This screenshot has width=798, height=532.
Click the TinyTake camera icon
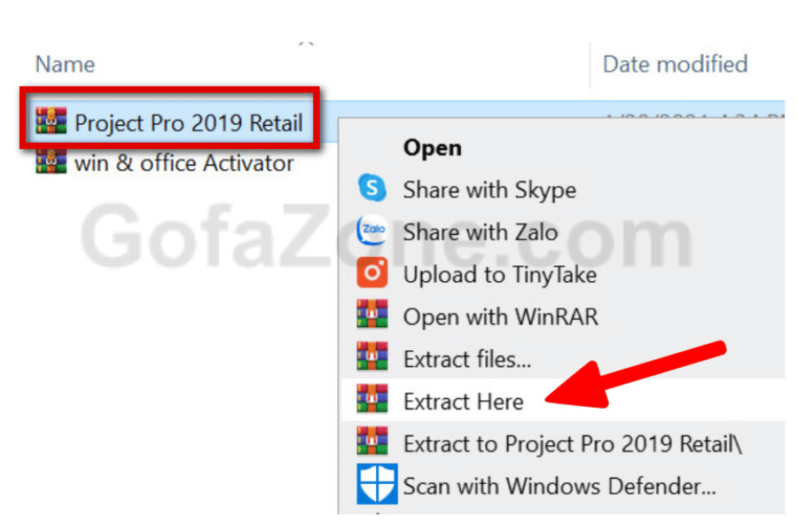(x=372, y=272)
